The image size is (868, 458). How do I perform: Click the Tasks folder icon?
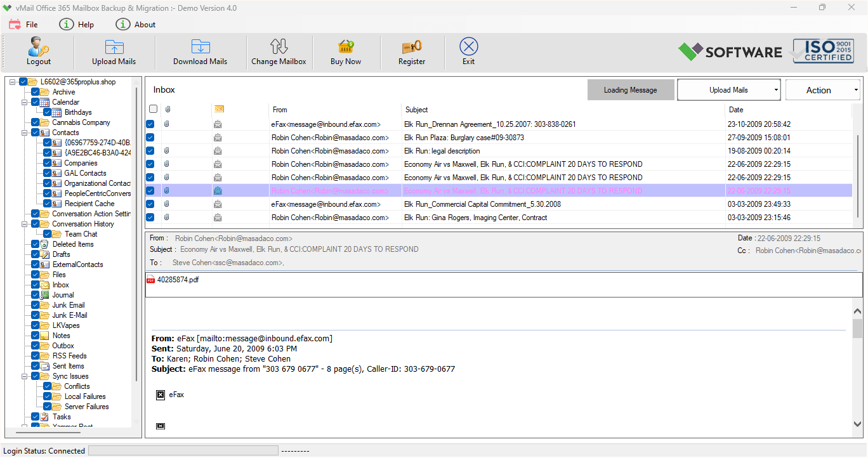(x=44, y=417)
